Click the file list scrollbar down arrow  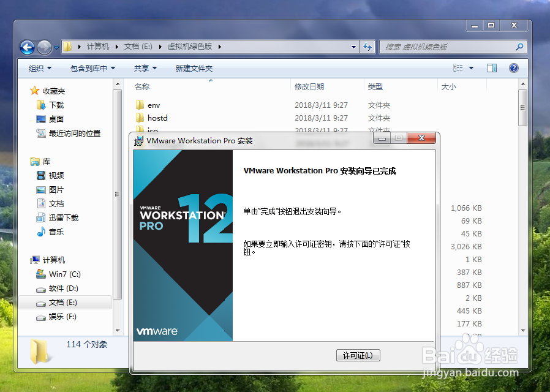point(522,330)
